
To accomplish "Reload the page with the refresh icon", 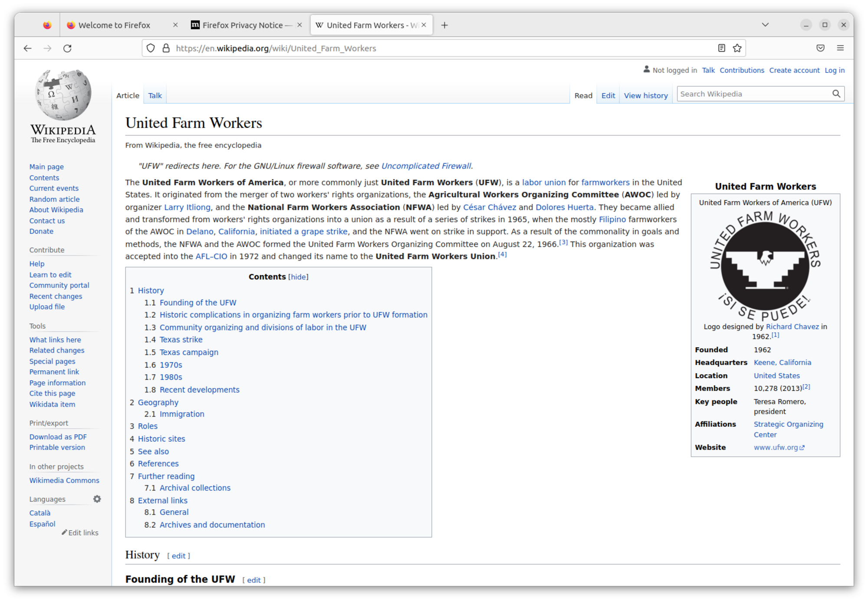I will tap(67, 48).
